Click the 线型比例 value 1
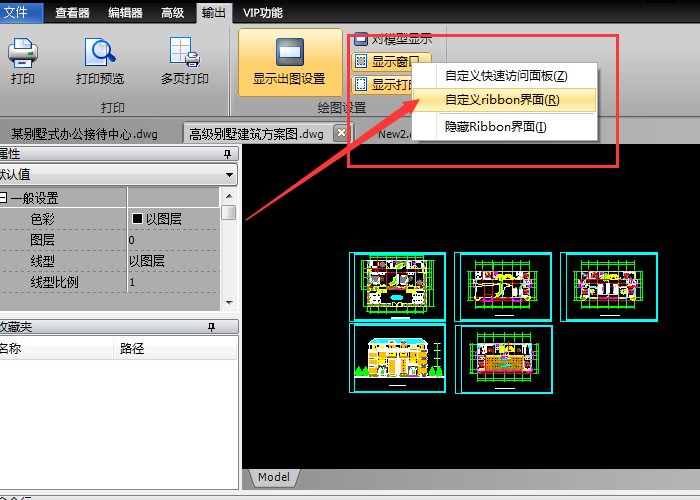This screenshot has width=700, height=500. pos(174,282)
